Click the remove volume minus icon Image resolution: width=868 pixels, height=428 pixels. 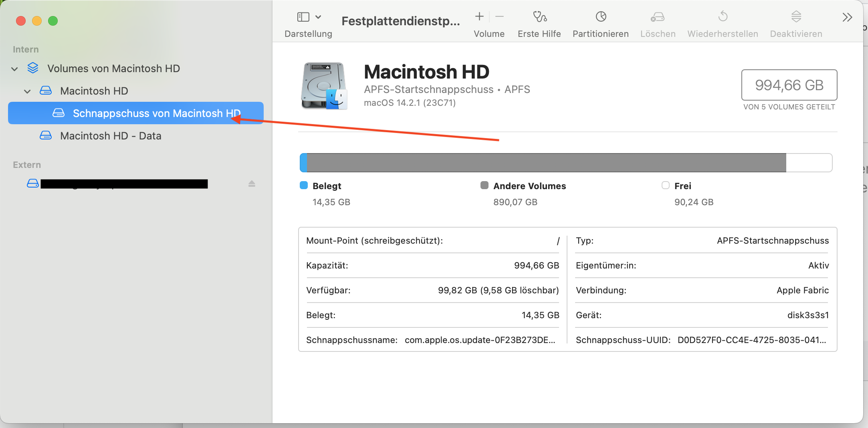point(499,17)
